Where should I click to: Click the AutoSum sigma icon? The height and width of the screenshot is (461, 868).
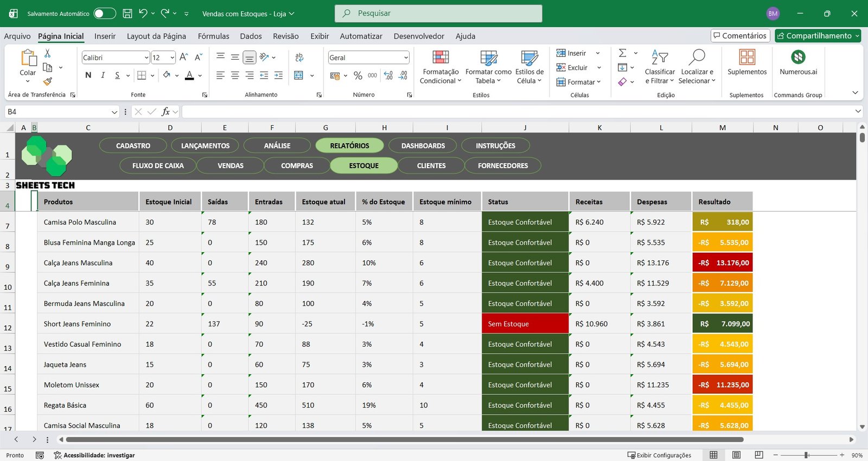623,53
